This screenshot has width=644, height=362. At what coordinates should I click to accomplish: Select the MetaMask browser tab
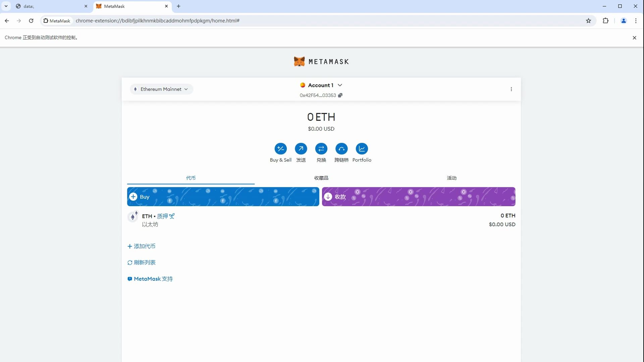(132, 6)
